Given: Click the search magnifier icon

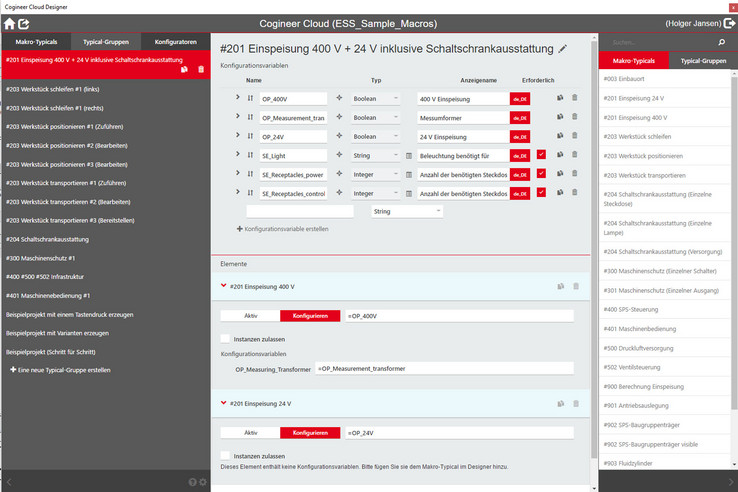Looking at the screenshot, I should 721,44.
